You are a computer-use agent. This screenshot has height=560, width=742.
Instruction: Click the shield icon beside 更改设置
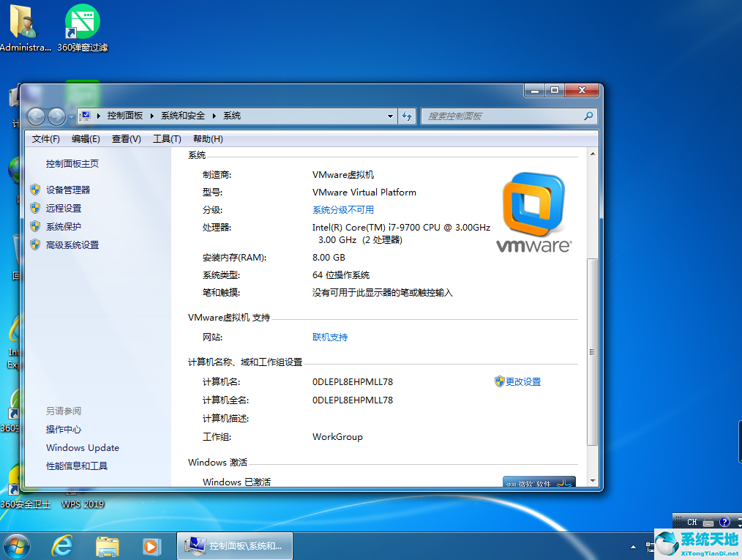click(x=499, y=381)
